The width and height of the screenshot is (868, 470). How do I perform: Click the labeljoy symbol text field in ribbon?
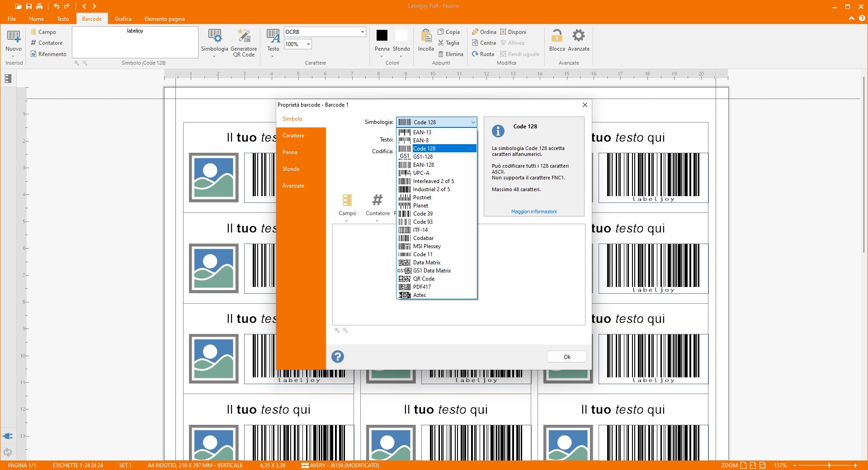click(135, 42)
